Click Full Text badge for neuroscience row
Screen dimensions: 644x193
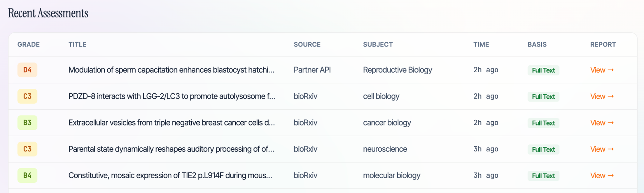tap(543, 149)
